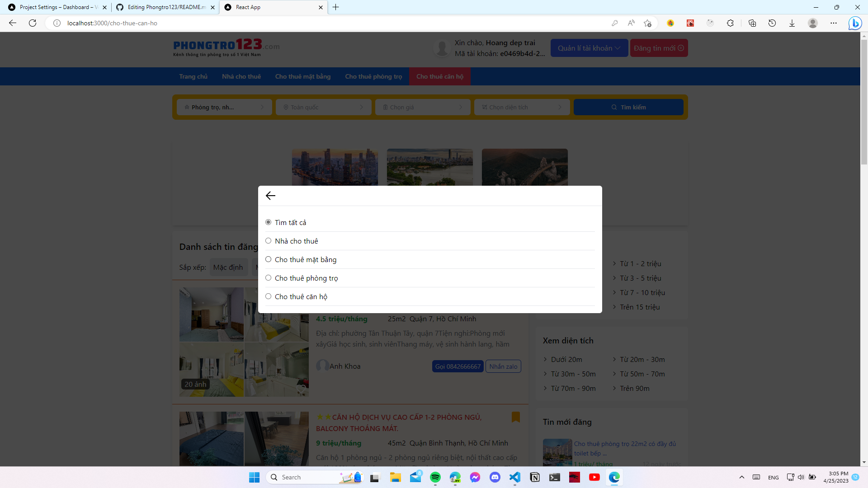Viewport: 868px width, 488px height.
Task: Filter area 'Dưới 20m'
Action: [x=566, y=359]
